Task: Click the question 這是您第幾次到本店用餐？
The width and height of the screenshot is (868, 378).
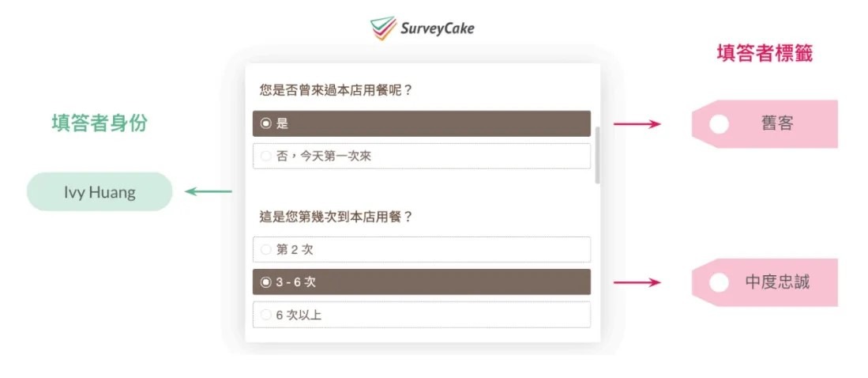Action: point(336,217)
